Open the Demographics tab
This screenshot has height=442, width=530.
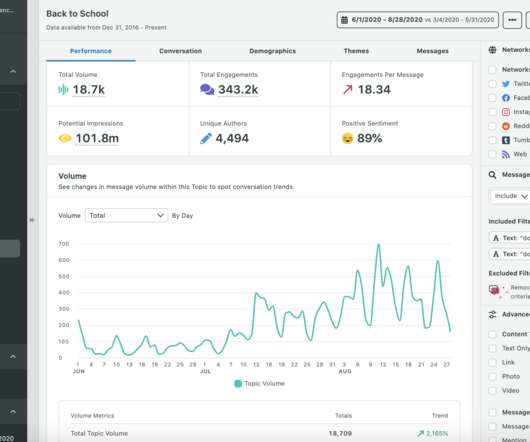(272, 51)
